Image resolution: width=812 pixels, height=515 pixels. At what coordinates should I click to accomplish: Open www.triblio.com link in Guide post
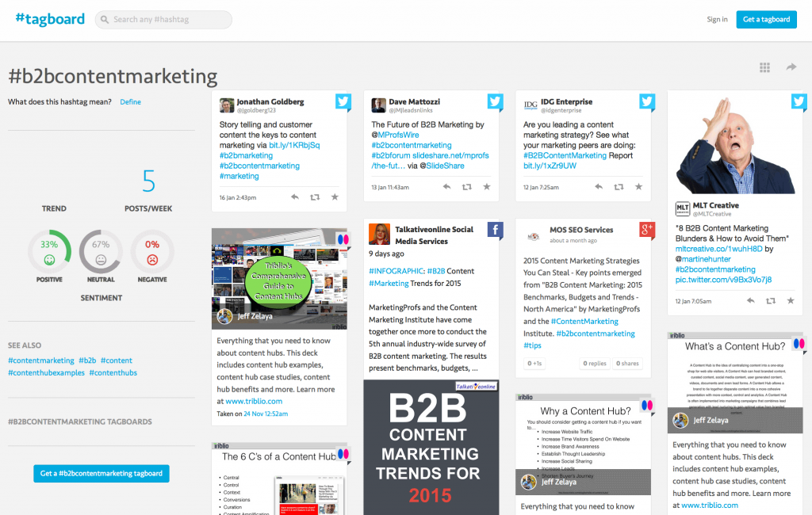pyautogui.click(x=254, y=402)
